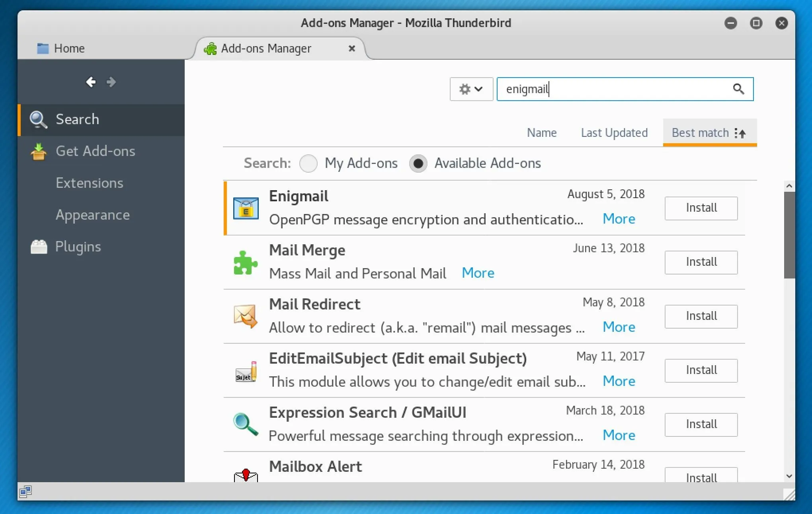Click the February 14, 2018 date
812x514 pixels.
click(598, 465)
